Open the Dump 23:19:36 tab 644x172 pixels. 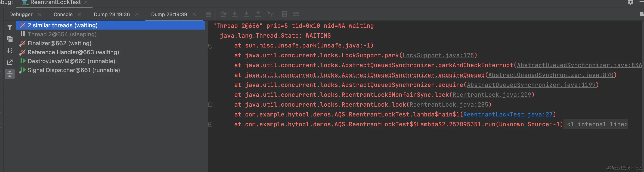click(112, 14)
